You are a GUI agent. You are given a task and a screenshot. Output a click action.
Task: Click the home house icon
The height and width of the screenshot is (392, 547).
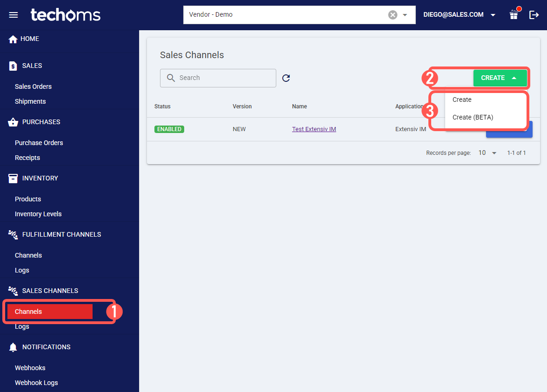[13, 39]
